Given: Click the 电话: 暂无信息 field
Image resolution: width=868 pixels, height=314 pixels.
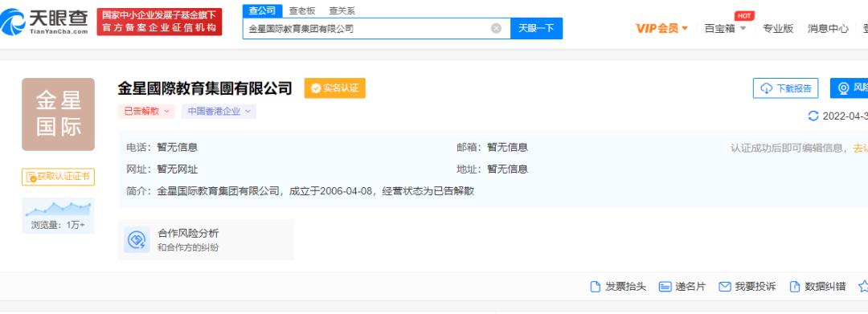Looking at the screenshot, I should (x=162, y=147).
